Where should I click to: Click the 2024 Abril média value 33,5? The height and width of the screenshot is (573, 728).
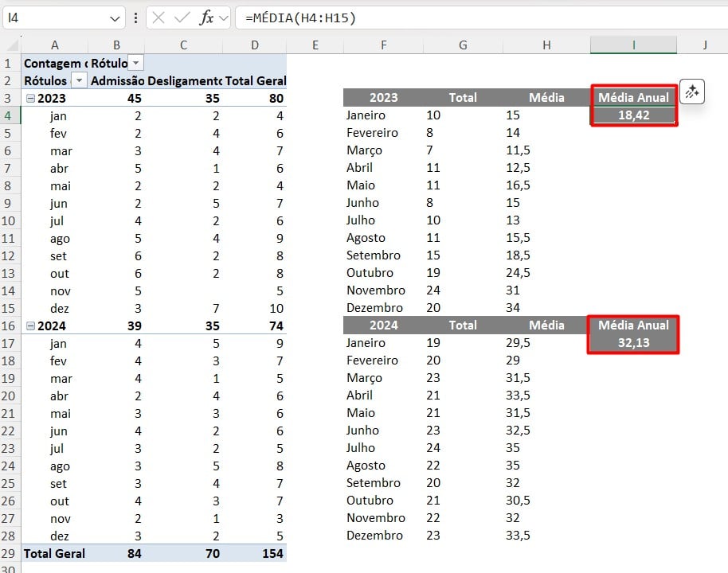point(518,396)
